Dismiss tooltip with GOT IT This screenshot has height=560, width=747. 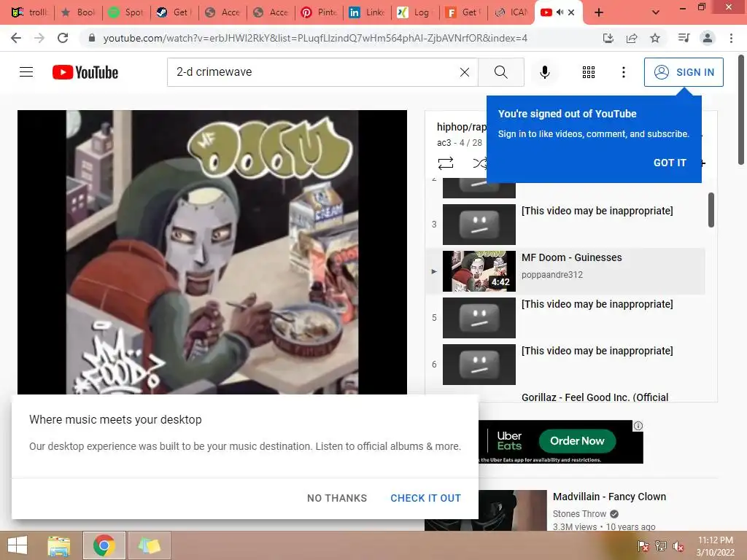(670, 163)
